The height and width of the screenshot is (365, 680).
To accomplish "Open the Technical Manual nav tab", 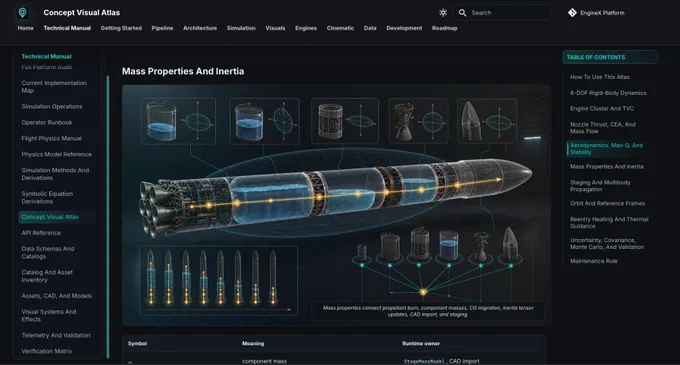I will point(67,28).
